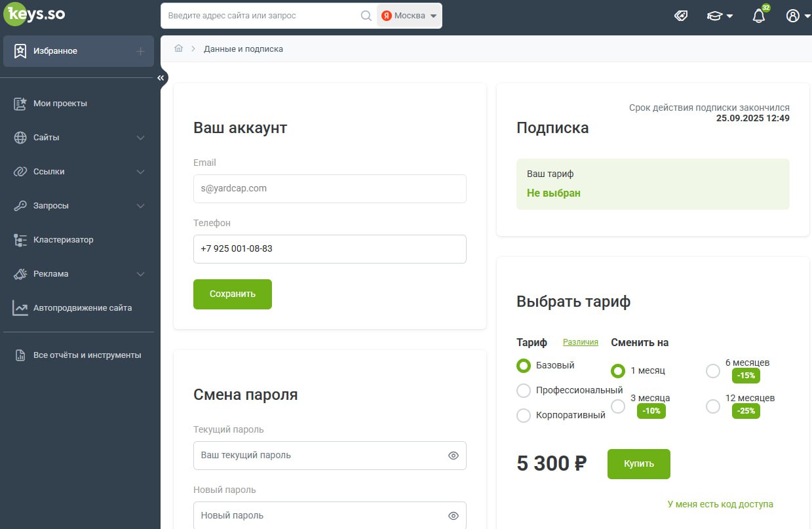This screenshot has height=529, width=812.
Task: Choose 12 месяцев subscription period
Action: 713,406
